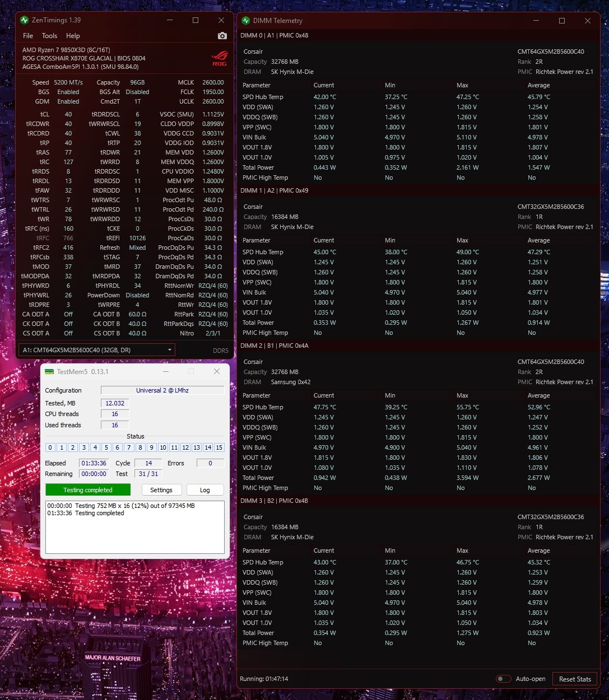This screenshot has height=700, width=609.
Task: Click DIMM 1 Capacity 16384 MB text
Action: 285,217
